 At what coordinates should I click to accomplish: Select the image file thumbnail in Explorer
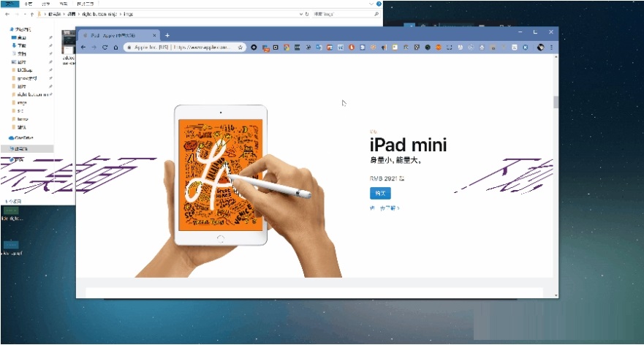pyautogui.click(x=68, y=42)
